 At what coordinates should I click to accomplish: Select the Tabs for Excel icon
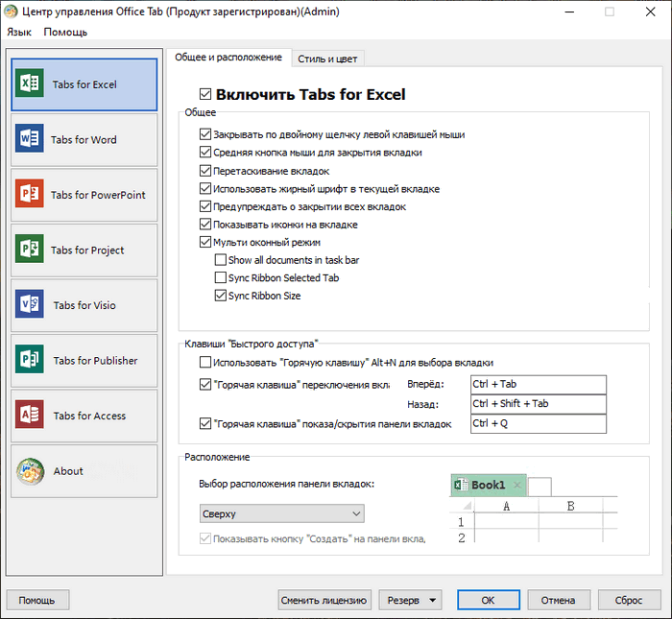[30, 83]
